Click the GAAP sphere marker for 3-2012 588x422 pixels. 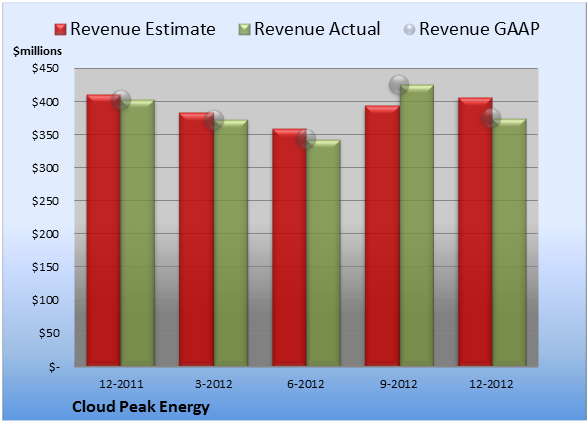click(214, 120)
